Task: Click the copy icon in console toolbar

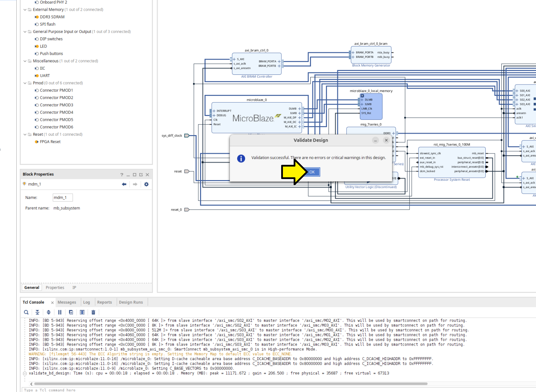Action: [71, 312]
